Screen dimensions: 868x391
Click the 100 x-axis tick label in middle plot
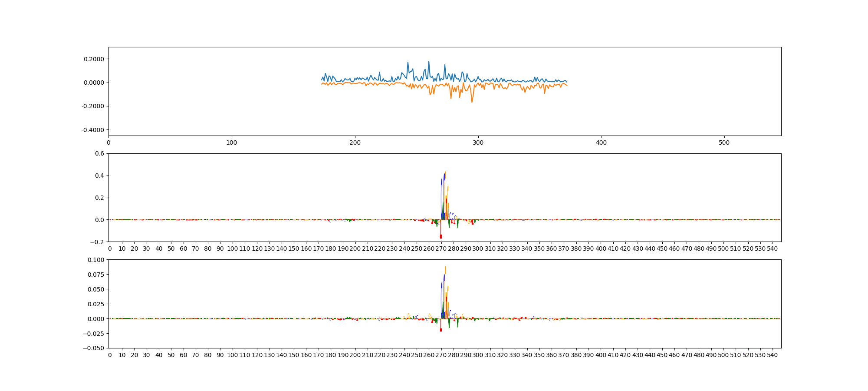(232, 249)
